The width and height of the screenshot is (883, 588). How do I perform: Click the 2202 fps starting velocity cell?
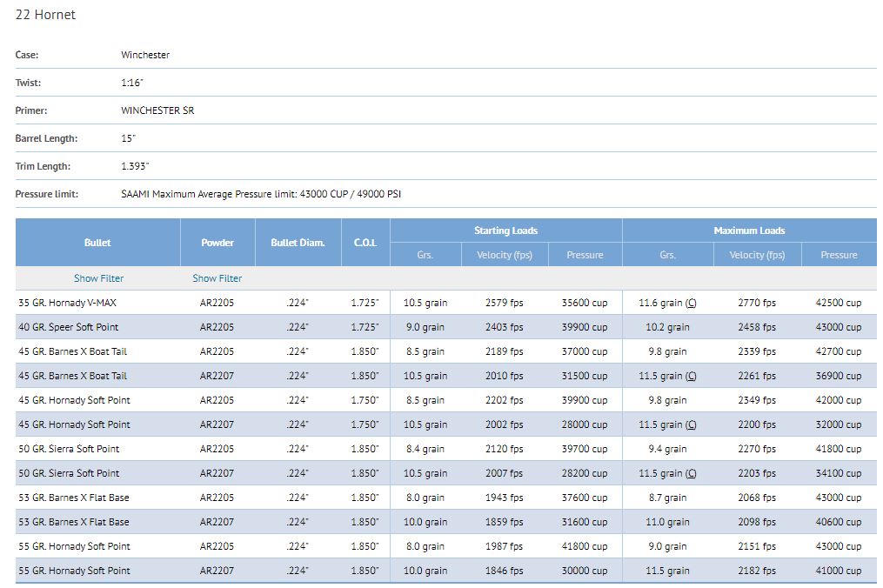coord(505,400)
